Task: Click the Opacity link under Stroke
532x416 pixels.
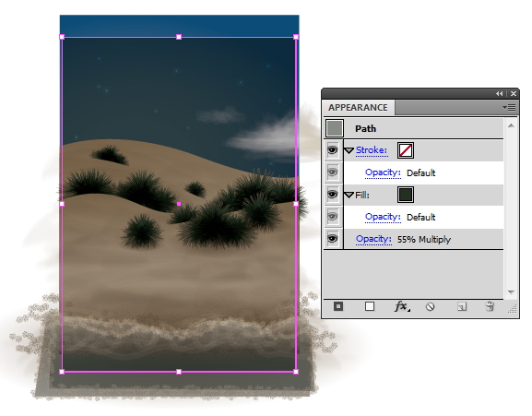Action: coord(383,172)
